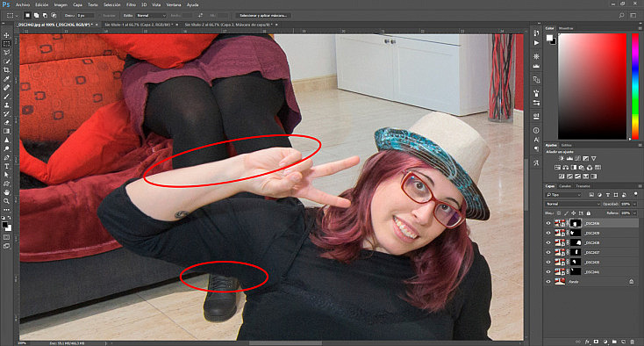The width and height of the screenshot is (644, 346).
Task: Activate the Zoom magnifier tool
Action: point(6,201)
